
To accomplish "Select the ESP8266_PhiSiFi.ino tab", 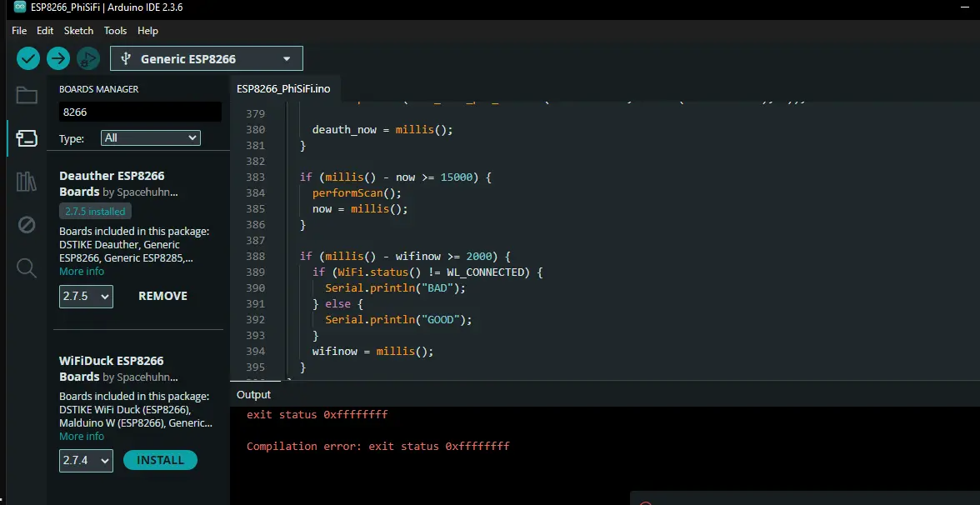I will [283, 88].
